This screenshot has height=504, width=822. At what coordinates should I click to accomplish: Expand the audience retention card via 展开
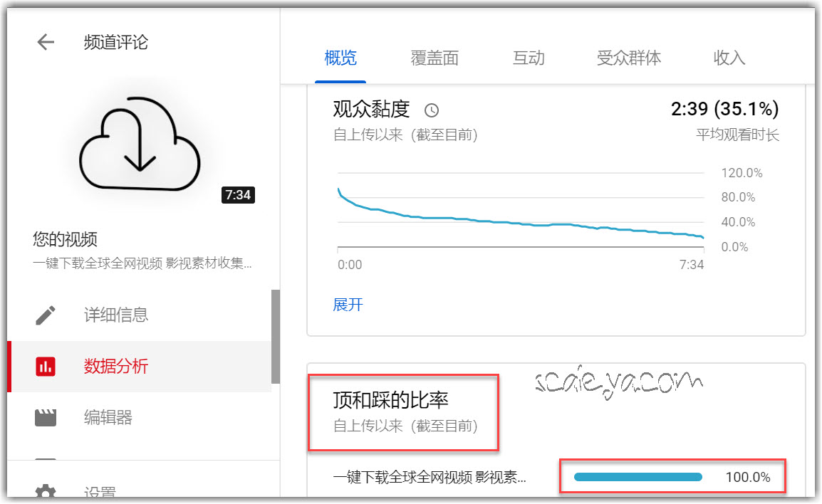pyautogui.click(x=348, y=305)
